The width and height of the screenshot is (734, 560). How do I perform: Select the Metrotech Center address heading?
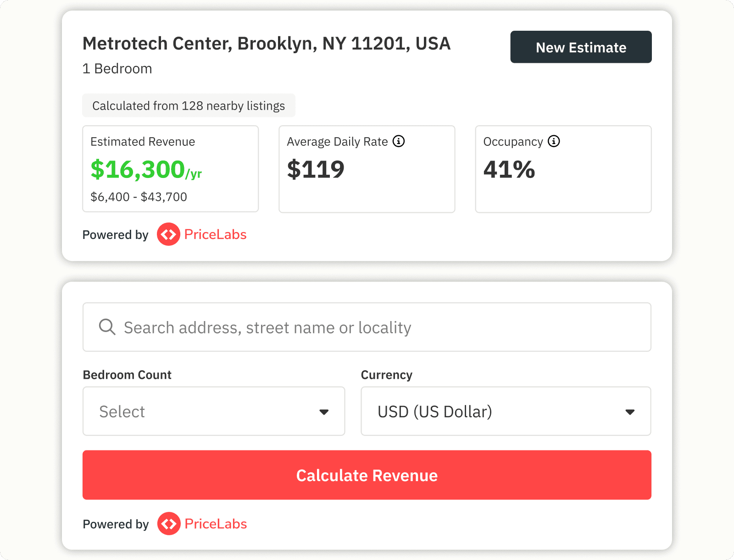pyautogui.click(x=266, y=43)
